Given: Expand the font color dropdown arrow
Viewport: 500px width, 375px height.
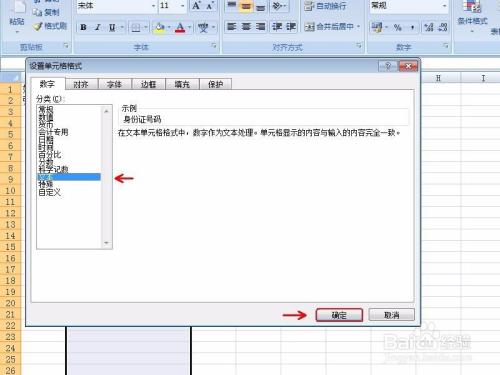Looking at the screenshot, I should [189, 27].
